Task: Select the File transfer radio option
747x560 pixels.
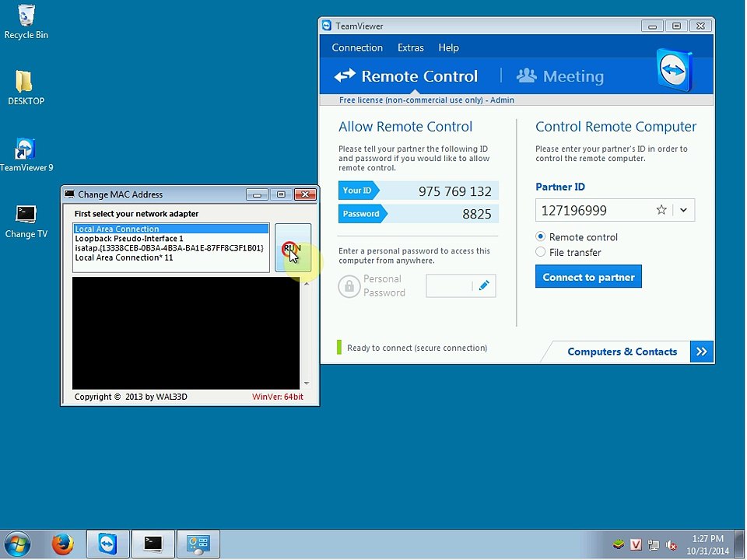Action: coord(540,252)
